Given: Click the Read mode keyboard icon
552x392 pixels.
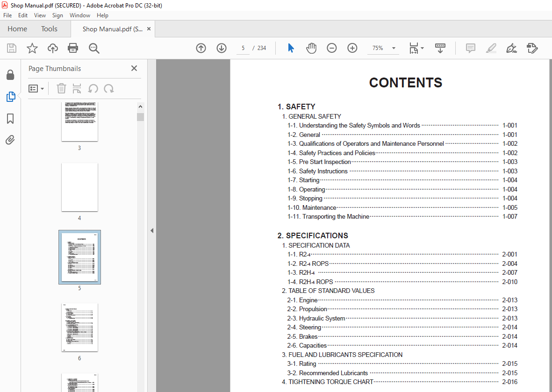Looking at the screenshot, I should click(x=440, y=48).
